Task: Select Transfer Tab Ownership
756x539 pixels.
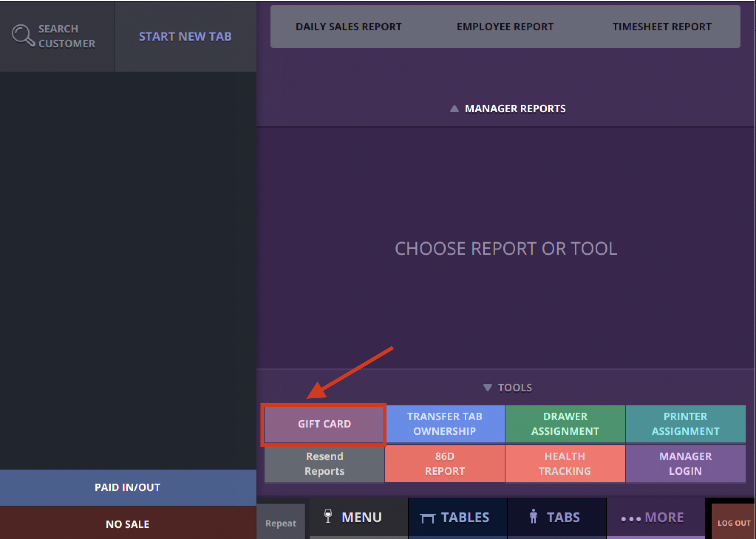Action: (445, 424)
